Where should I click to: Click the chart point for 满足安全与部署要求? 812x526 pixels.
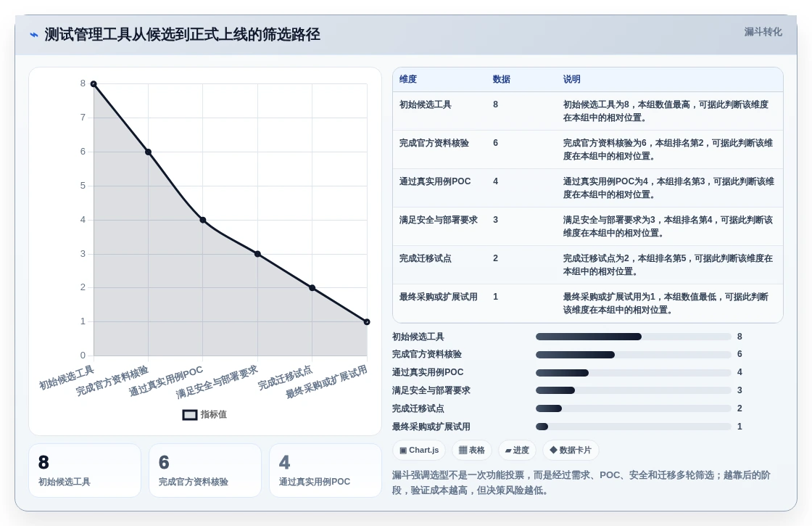click(257, 254)
